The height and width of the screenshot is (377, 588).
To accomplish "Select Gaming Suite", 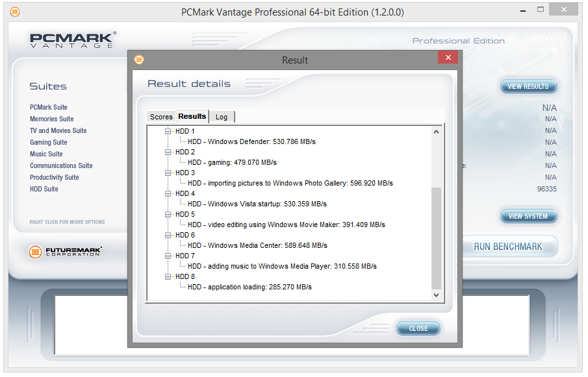I will pos(48,142).
